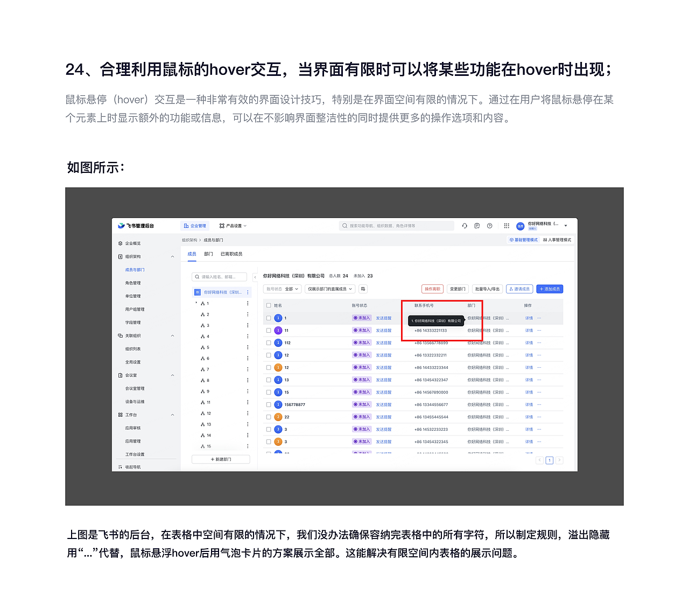Screen dimensions: 689x616
Task: Click department icon for department 5
Action: pyautogui.click(x=202, y=347)
